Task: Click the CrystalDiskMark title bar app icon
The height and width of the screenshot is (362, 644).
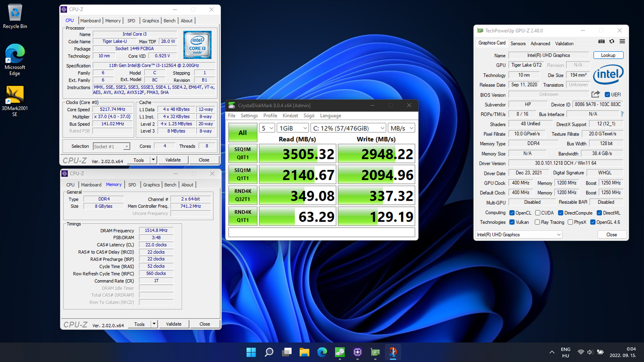Action: (x=231, y=105)
